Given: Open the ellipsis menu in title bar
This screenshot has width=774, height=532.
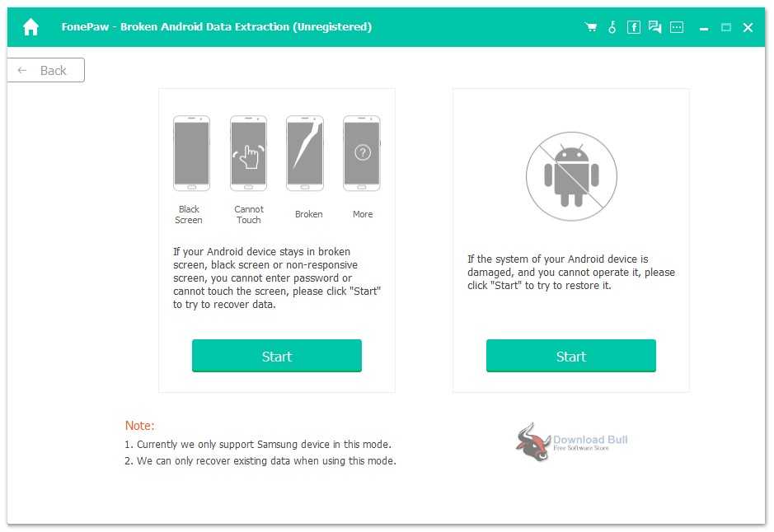Looking at the screenshot, I should tap(677, 27).
